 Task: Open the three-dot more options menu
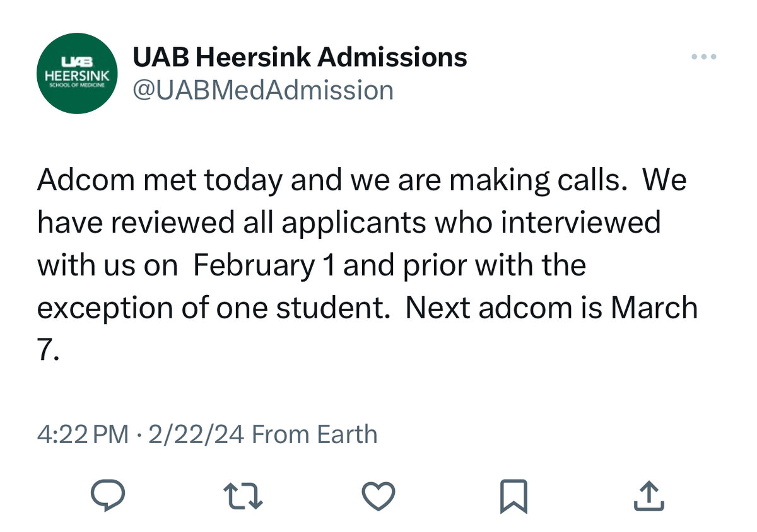pos(703,57)
